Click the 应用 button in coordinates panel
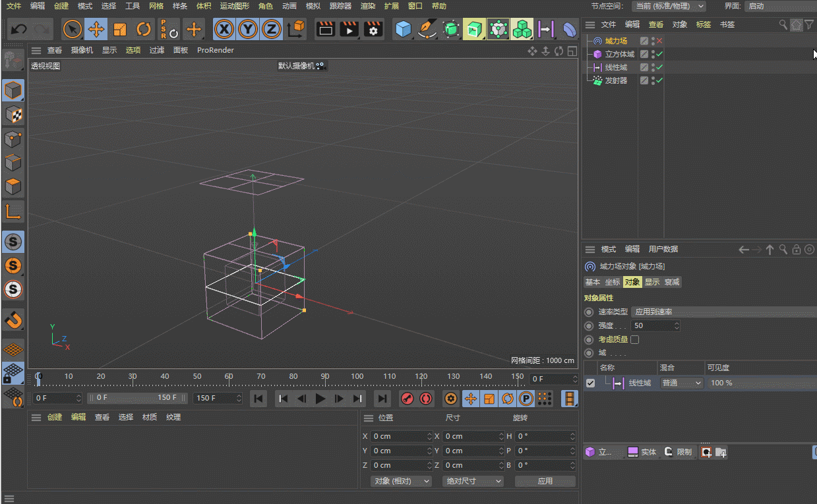This screenshot has height=504, width=817. (x=545, y=481)
